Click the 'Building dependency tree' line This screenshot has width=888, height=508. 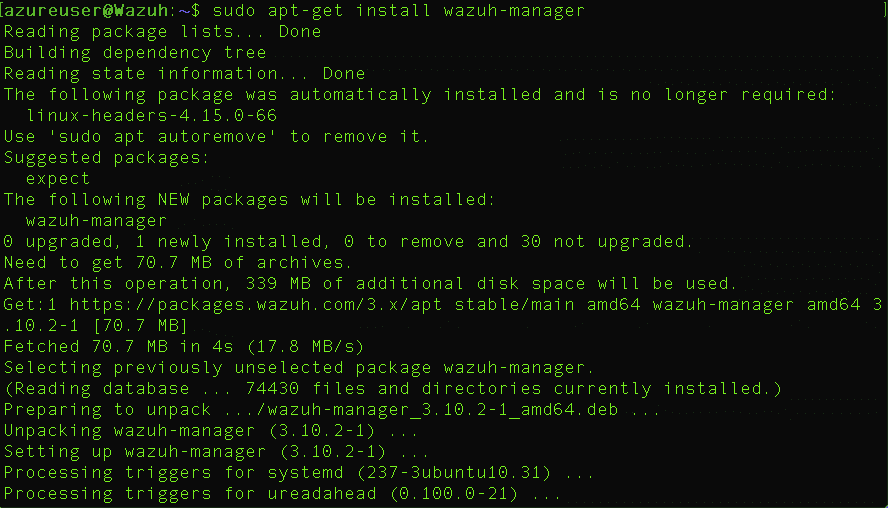135,53
